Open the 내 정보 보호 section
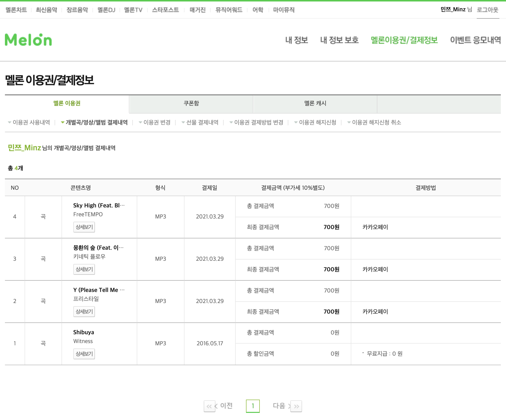506x420 pixels. 339,40
